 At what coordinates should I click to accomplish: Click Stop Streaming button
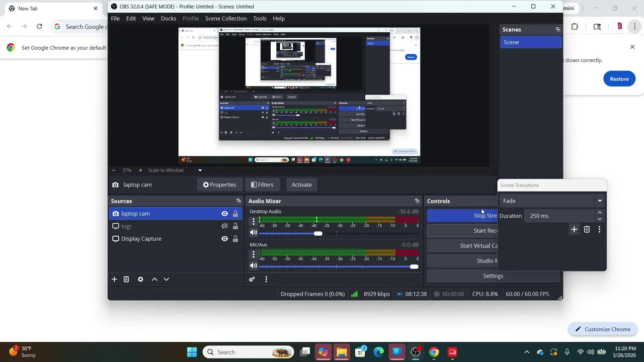pyautogui.click(x=462, y=216)
